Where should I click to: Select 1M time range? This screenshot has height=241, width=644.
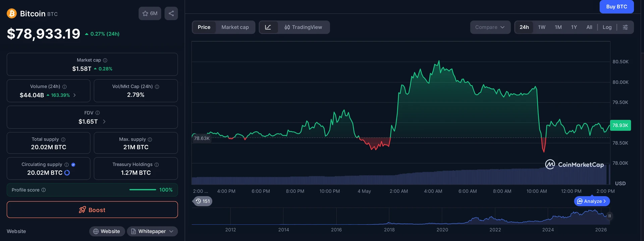pyautogui.click(x=558, y=27)
